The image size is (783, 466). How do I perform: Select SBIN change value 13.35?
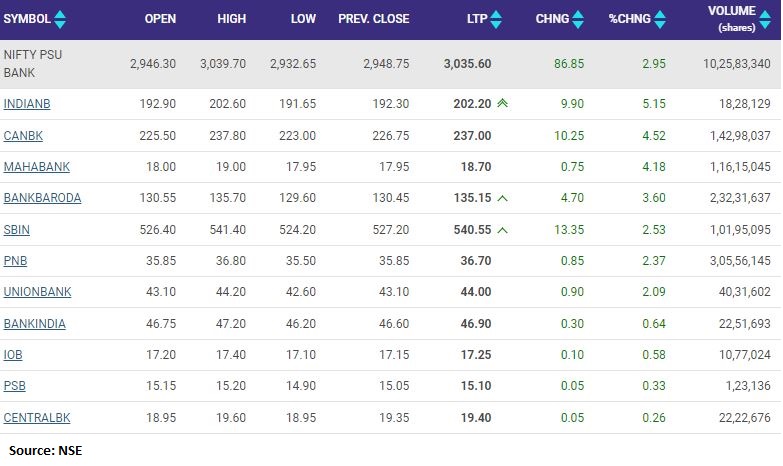coord(569,230)
